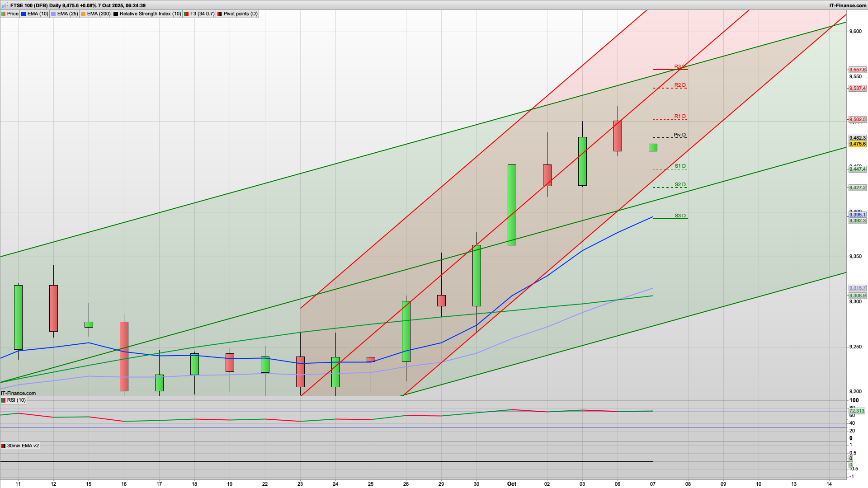This screenshot has width=868, height=488.
Task: Click the candlestick chart icon in title bar
Action: [x=5, y=5]
